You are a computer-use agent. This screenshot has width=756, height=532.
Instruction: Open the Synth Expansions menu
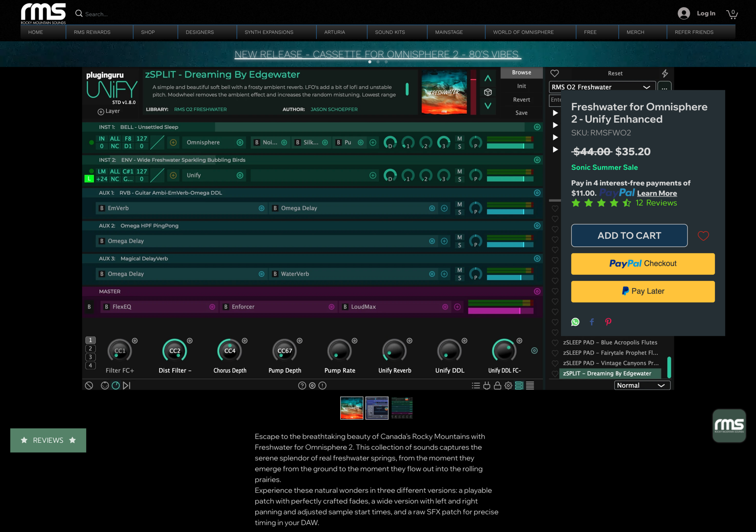[x=269, y=32]
